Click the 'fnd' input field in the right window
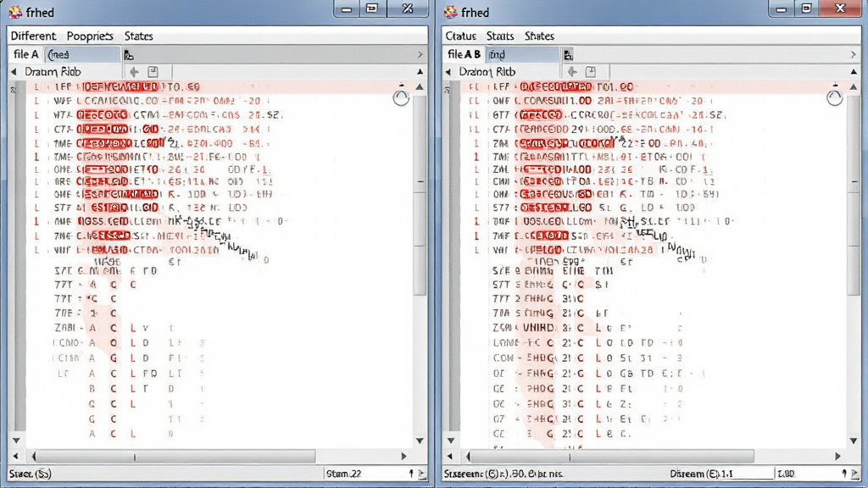Viewport: 868px width, 488px height. pyautogui.click(x=523, y=54)
